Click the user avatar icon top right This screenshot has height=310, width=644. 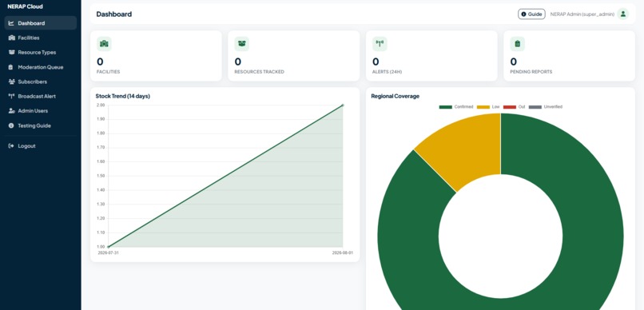(x=622, y=14)
